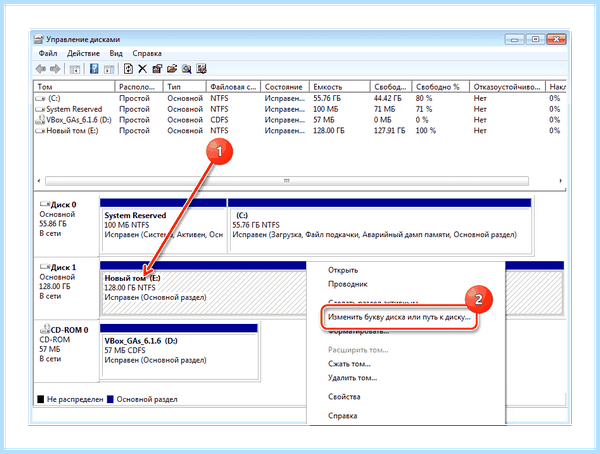Click the Disk Management title bar icon
Screen dimensions: 600x454
[x=38, y=39]
